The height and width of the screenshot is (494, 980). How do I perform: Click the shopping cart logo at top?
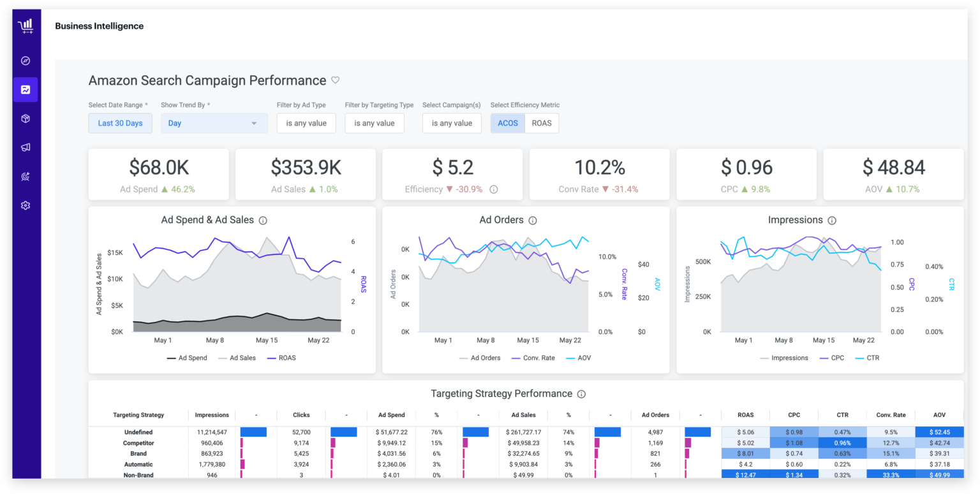pos(25,25)
